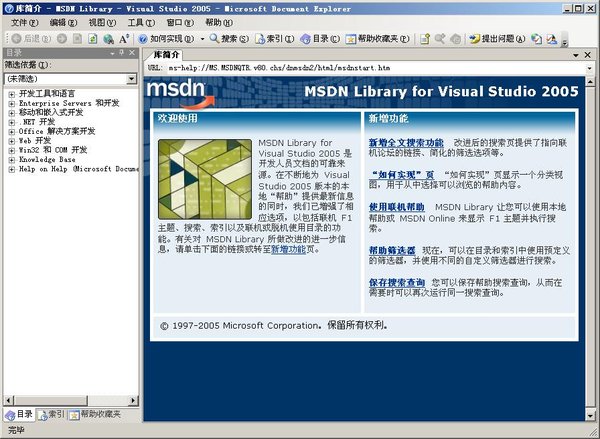Open 目录 contents from the toolbar
Image resolution: width=600 pixels, height=439 pixels.
pos(320,39)
